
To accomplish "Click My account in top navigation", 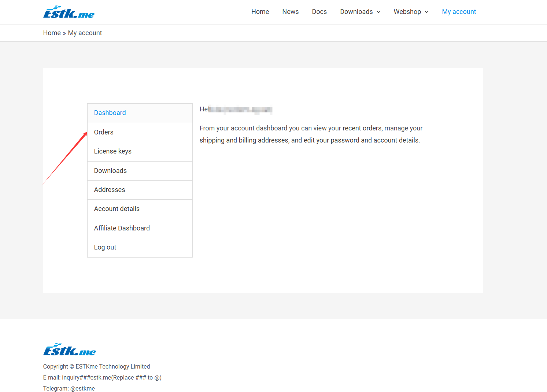I will 459,12.
